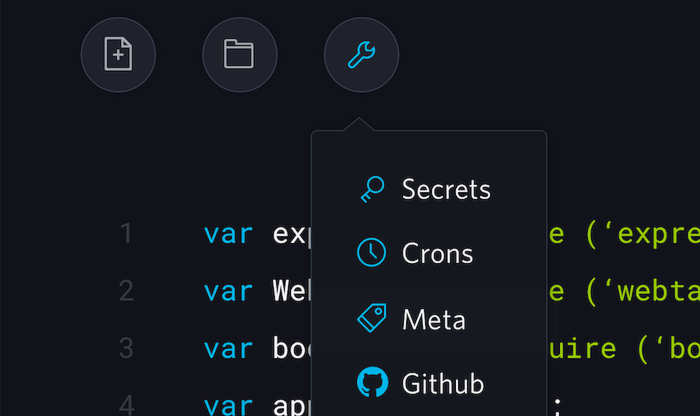The height and width of the screenshot is (416, 700).
Task: Click the tag icon beside Meta
Action: [372, 320]
